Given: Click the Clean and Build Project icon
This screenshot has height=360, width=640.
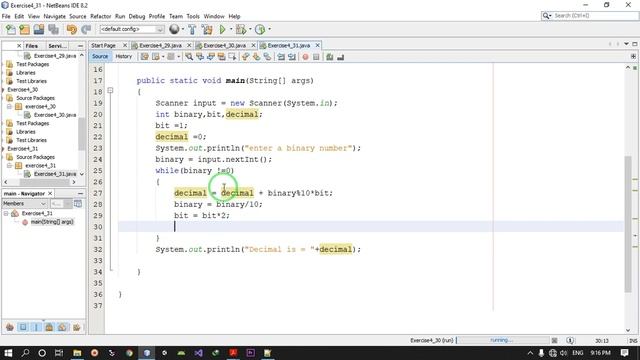Looking at the screenshot, I should (x=207, y=29).
